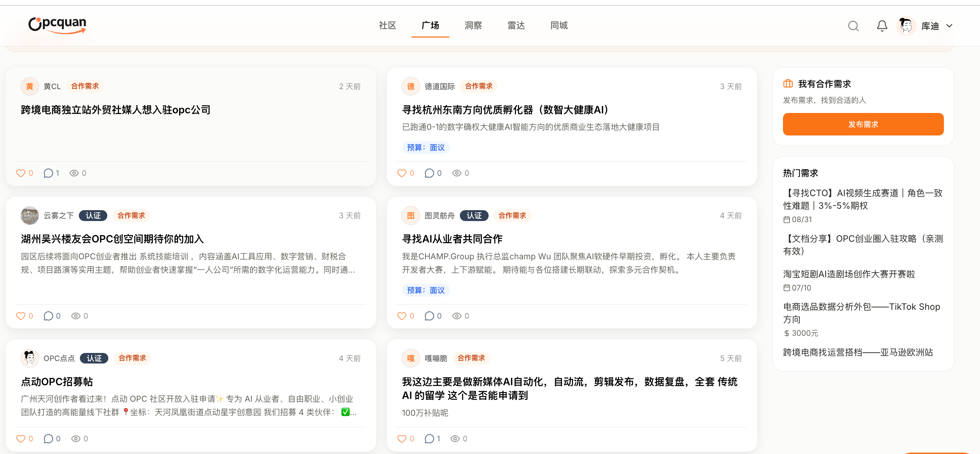The image size is (980, 454).
Task: Open hot demand 【寻找CTO】AI视频生成赛道
Action: coord(863,199)
